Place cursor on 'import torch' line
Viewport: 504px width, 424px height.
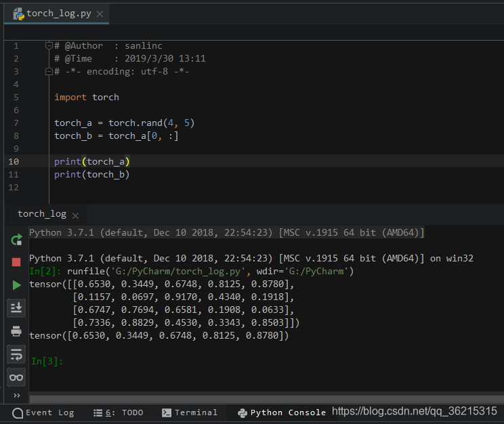point(87,98)
